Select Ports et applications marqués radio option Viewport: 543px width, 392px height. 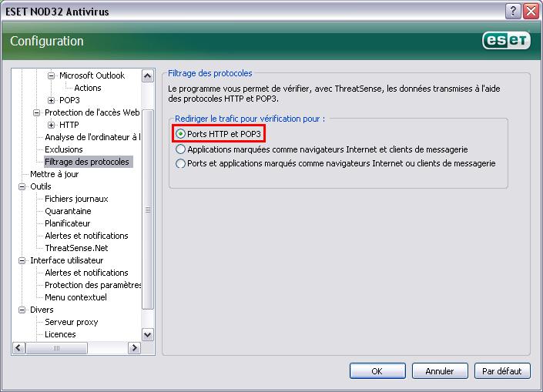tap(180, 163)
